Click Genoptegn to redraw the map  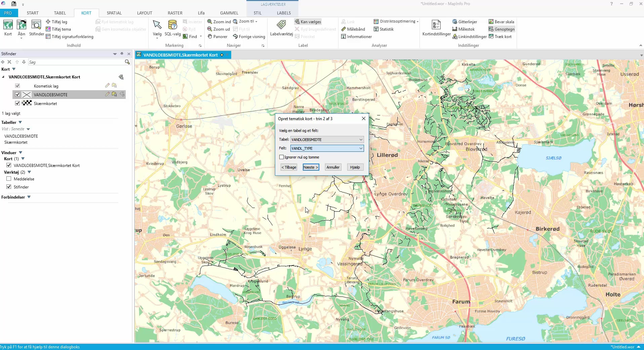click(x=501, y=29)
